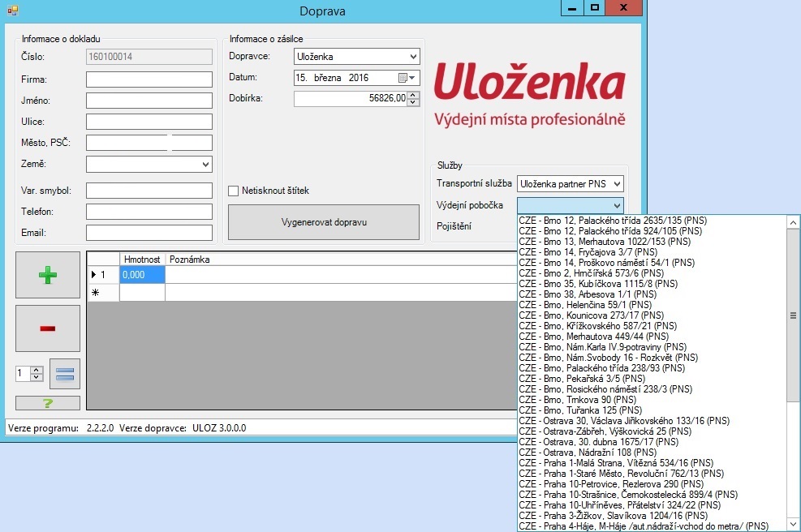Select Brno 38, Arbesova 1/1

[652, 294]
